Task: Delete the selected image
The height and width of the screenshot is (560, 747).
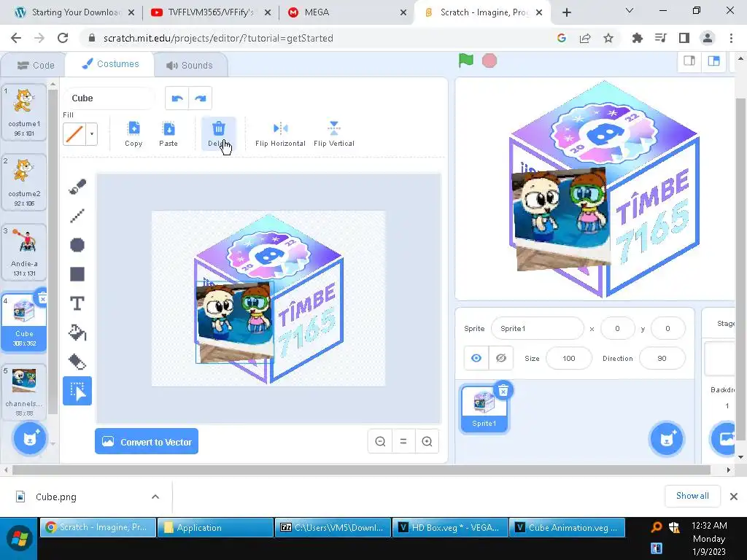Action: (x=218, y=134)
